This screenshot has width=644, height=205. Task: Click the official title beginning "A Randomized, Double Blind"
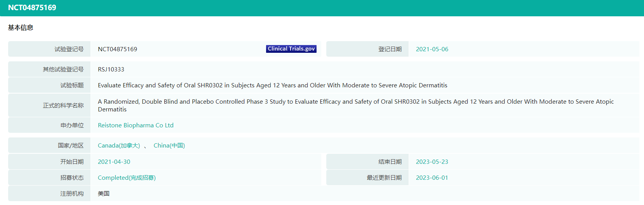pos(355,102)
